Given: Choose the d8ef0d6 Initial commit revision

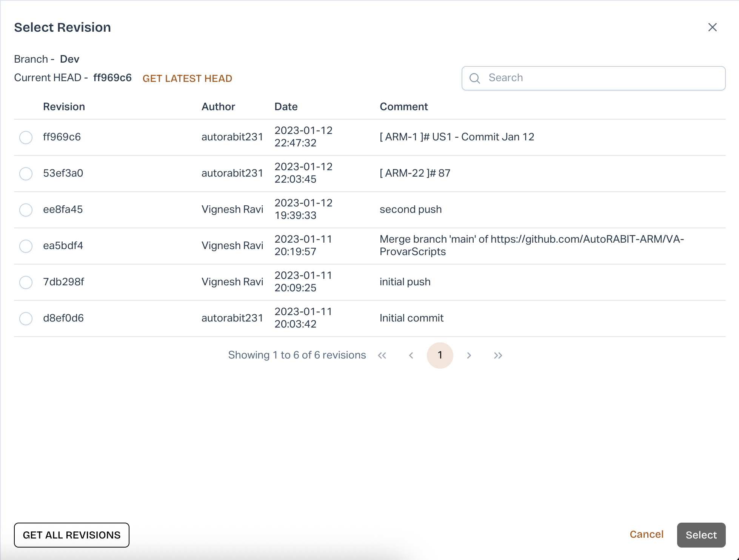Looking at the screenshot, I should point(26,318).
